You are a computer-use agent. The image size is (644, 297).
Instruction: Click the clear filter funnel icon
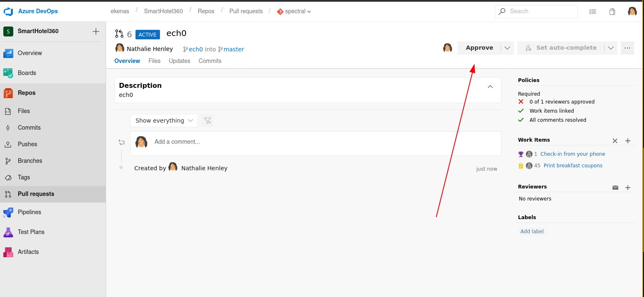pyautogui.click(x=208, y=121)
